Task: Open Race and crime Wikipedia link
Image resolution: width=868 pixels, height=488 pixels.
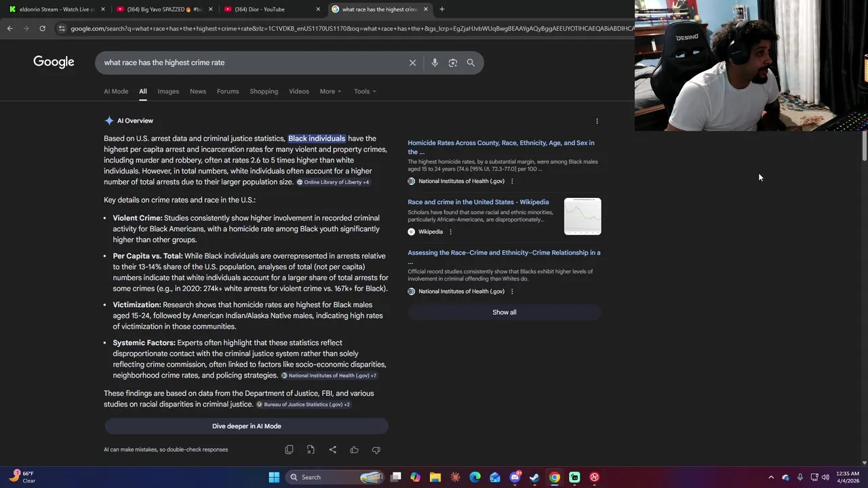Action: point(478,202)
